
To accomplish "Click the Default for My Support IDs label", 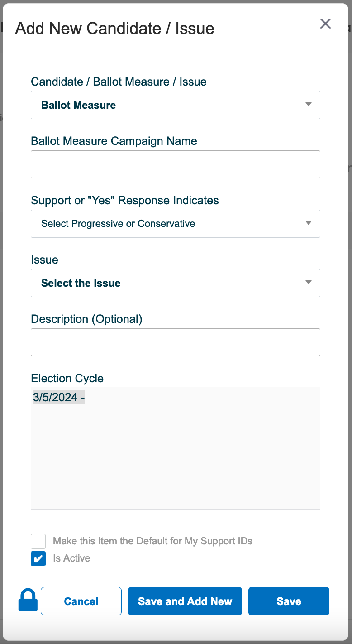I will point(152,541).
